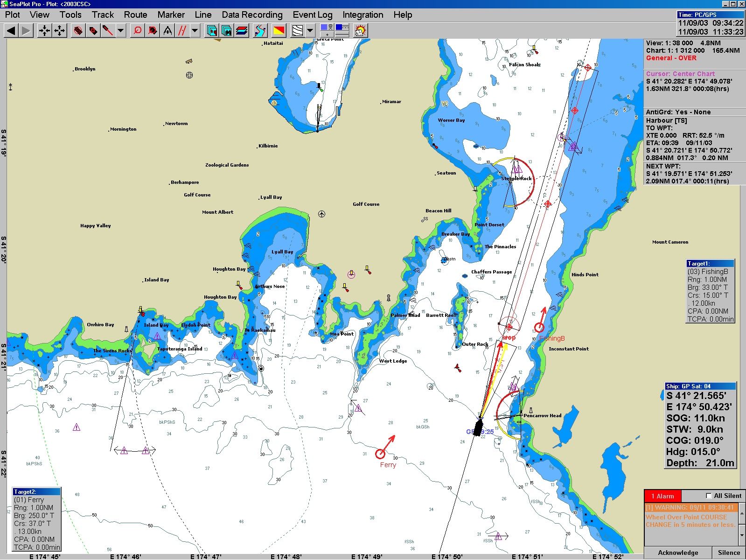Click the sun and cloud weather icon

[360, 31]
